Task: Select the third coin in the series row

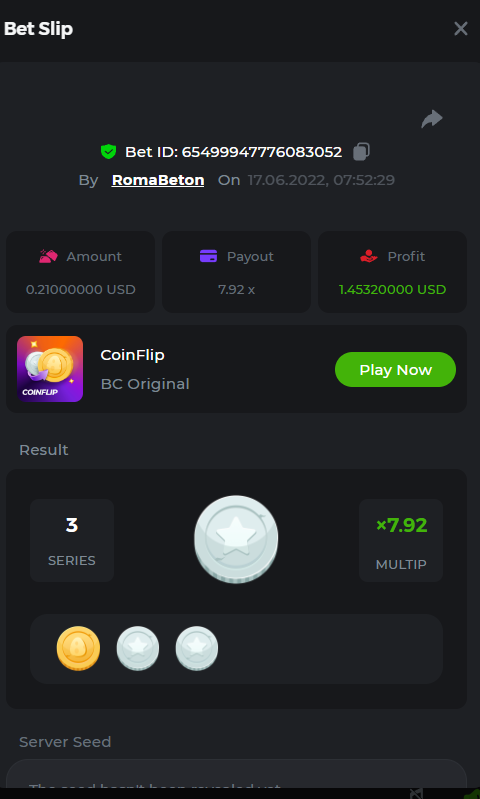Action: point(197,648)
